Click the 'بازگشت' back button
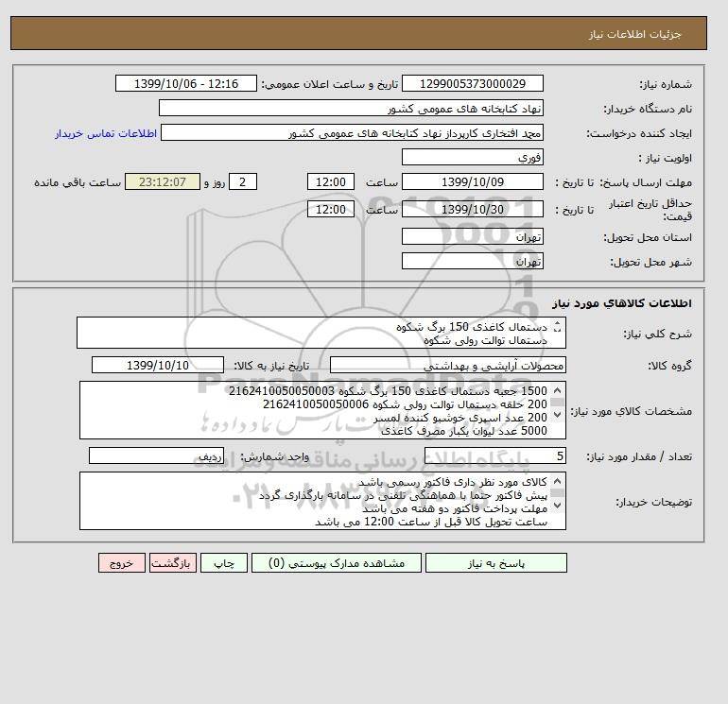 tap(173, 563)
